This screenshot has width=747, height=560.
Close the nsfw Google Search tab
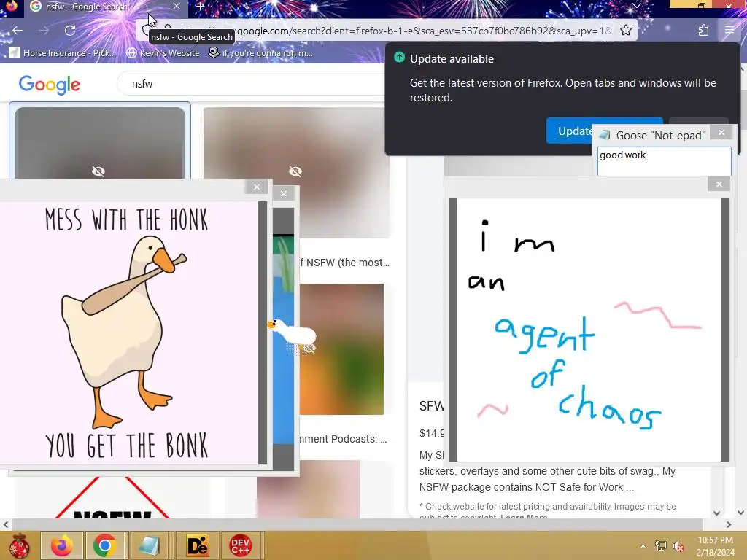pos(177,6)
